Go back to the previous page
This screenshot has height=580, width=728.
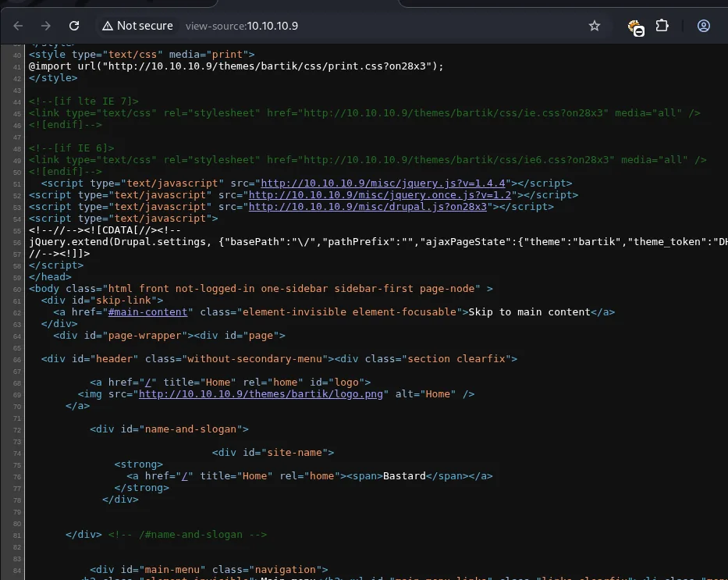pyautogui.click(x=18, y=26)
